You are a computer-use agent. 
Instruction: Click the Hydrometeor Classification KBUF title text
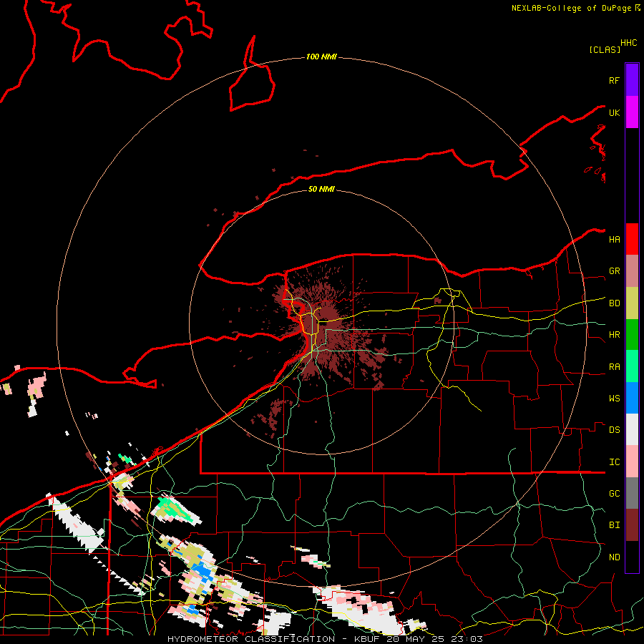point(325,639)
